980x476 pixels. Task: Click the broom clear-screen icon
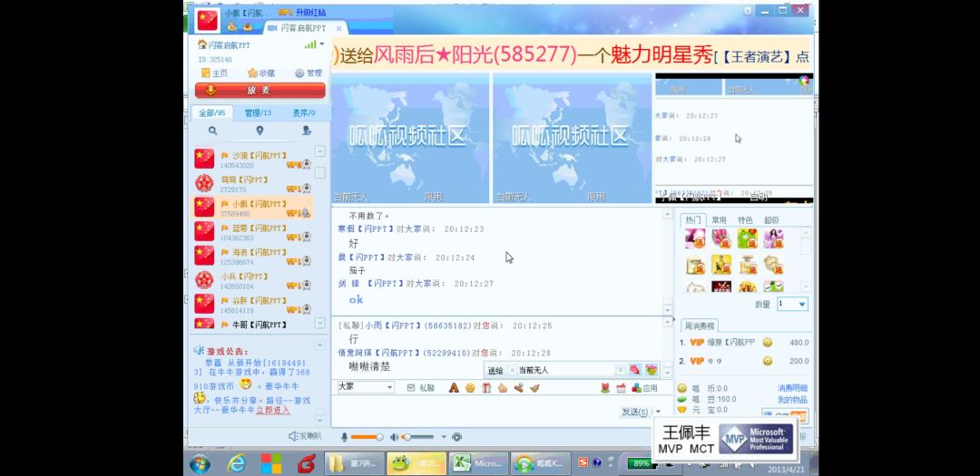coord(534,388)
